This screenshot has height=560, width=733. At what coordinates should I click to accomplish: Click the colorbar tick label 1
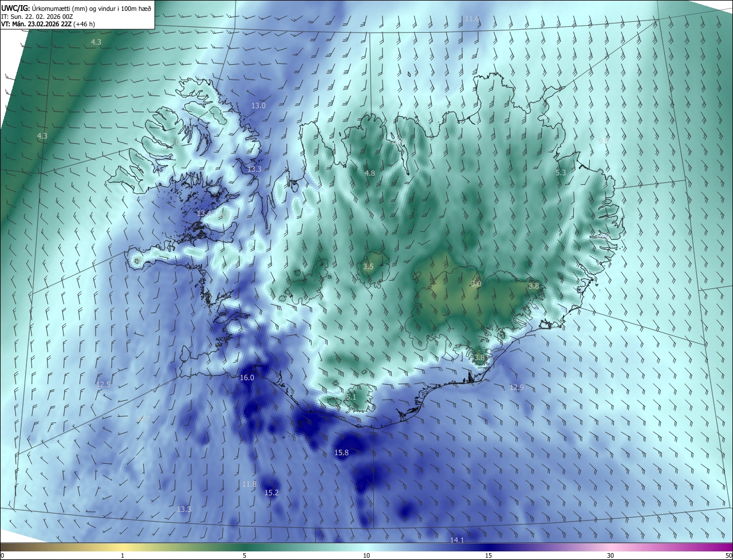pyautogui.click(x=123, y=555)
